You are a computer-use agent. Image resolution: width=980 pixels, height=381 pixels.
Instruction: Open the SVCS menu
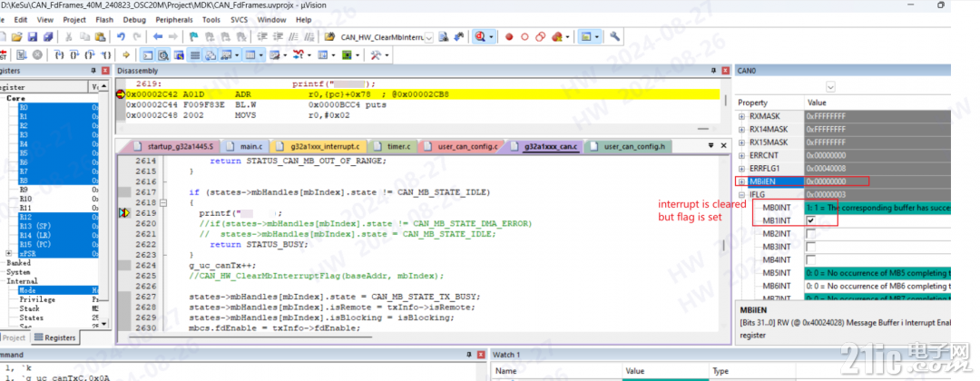[x=240, y=20]
